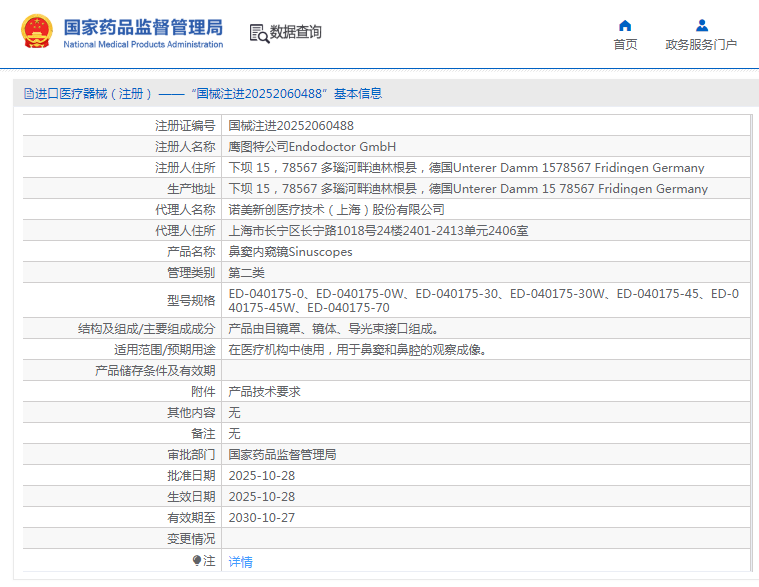
Task: Open the 详情 link
Action: point(241,561)
